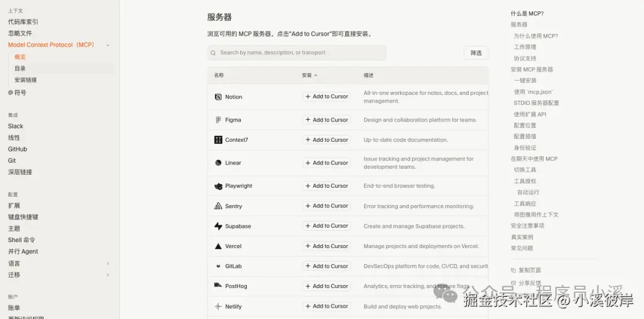Open 线性 integration page
The image size is (644, 319).
(14, 138)
